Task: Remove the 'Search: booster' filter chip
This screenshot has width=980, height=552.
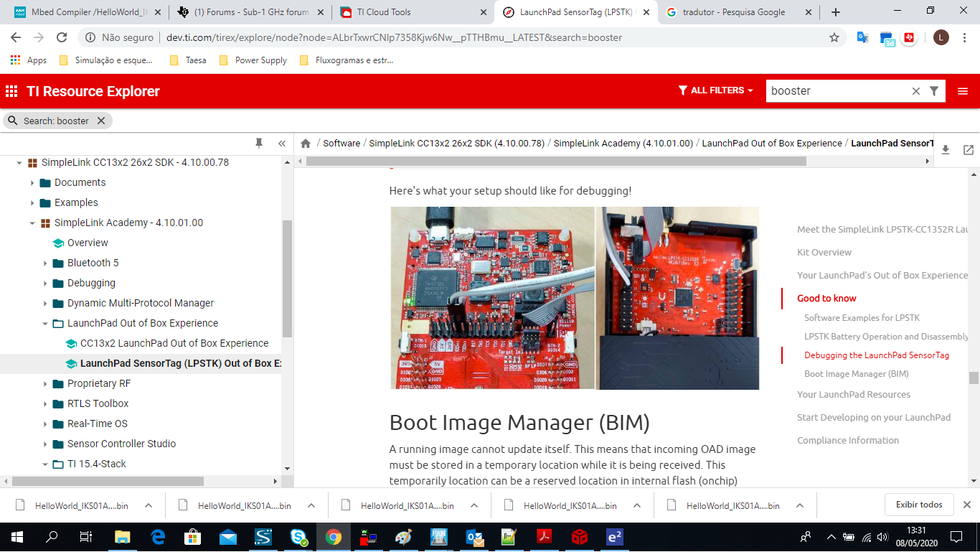Action: [101, 121]
